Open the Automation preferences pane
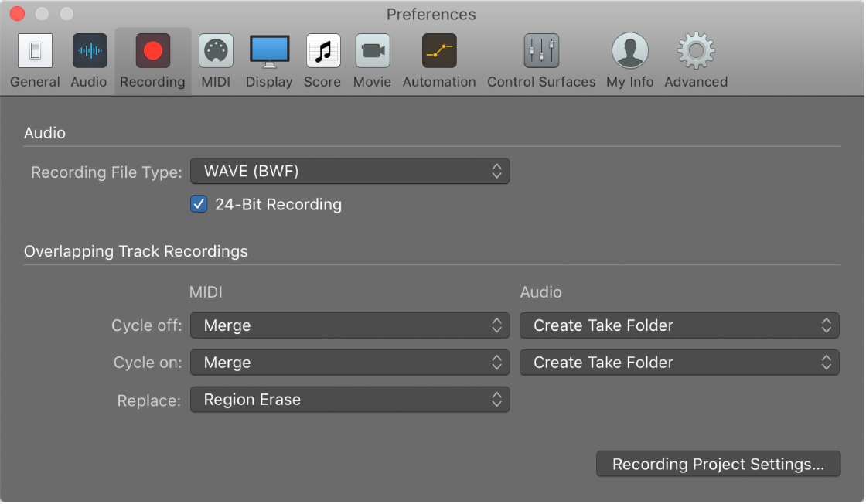Screen dimensions: 866x504 pyautogui.click(x=439, y=60)
